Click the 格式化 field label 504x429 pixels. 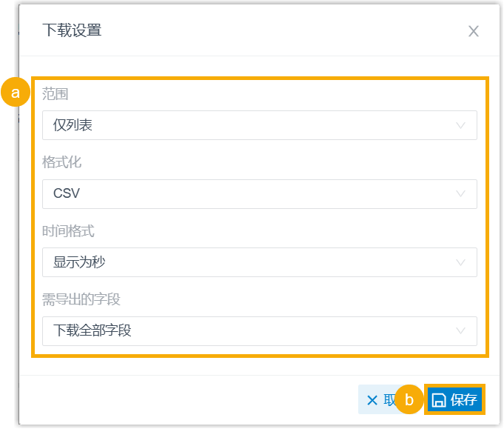click(x=61, y=162)
